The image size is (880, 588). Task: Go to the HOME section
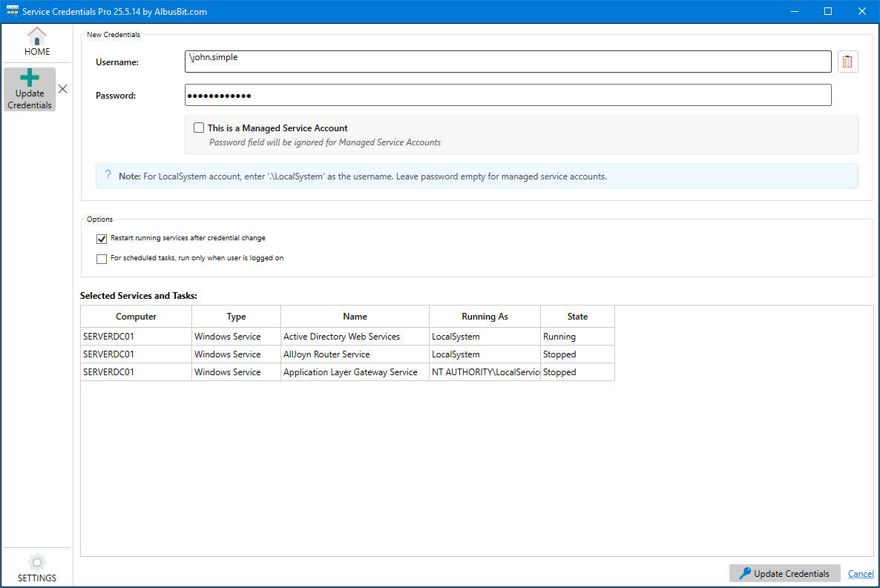(x=37, y=42)
